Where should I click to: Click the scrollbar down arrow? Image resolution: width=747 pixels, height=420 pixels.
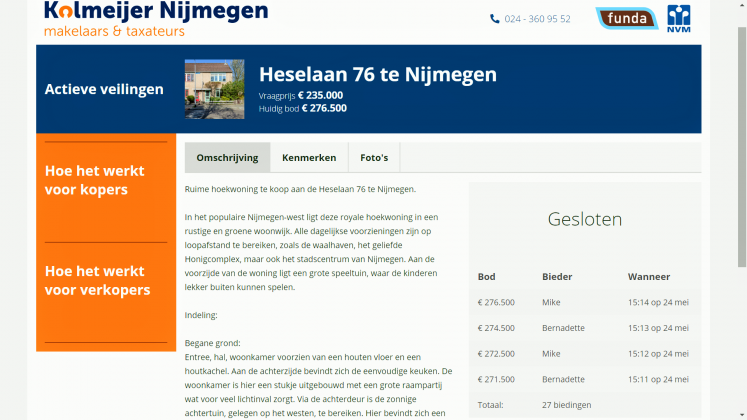click(742, 415)
